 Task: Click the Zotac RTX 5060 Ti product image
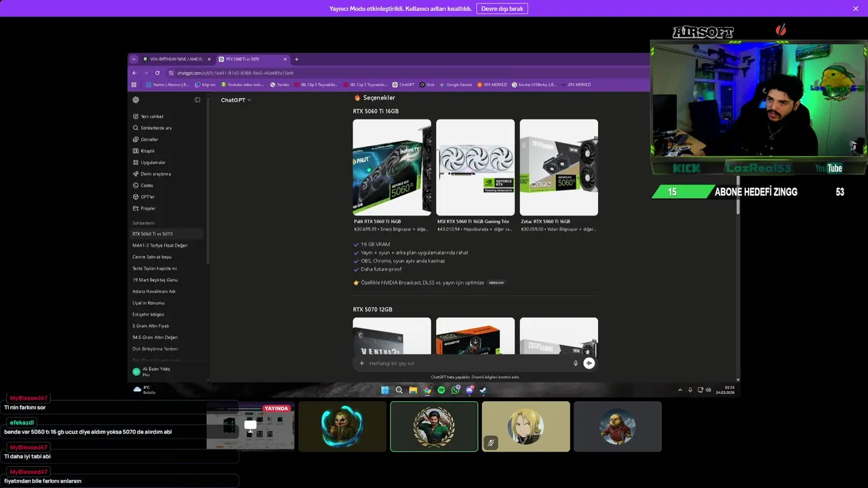[x=559, y=167]
